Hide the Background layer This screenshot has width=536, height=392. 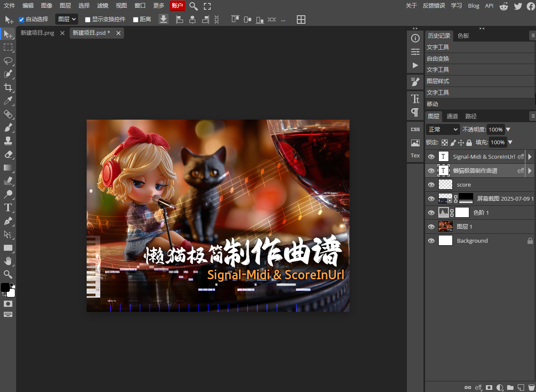tap(432, 241)
